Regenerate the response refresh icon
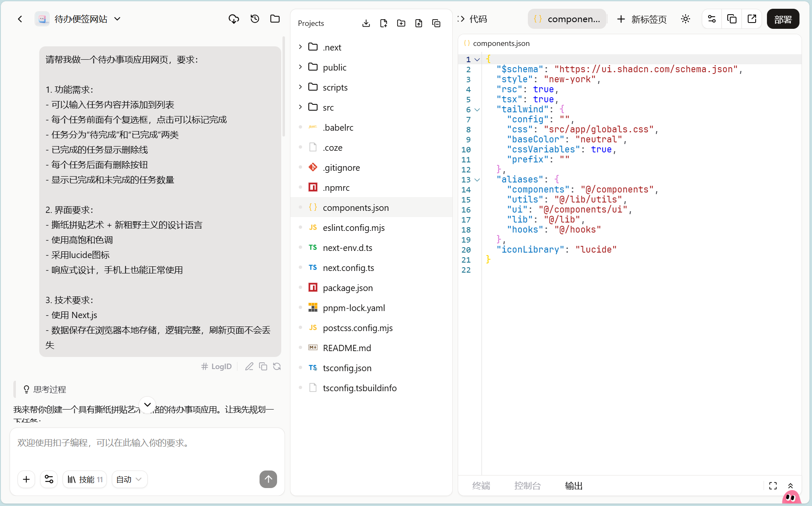Viewport: 812px width, 506px height. click(x=277, y=367)
